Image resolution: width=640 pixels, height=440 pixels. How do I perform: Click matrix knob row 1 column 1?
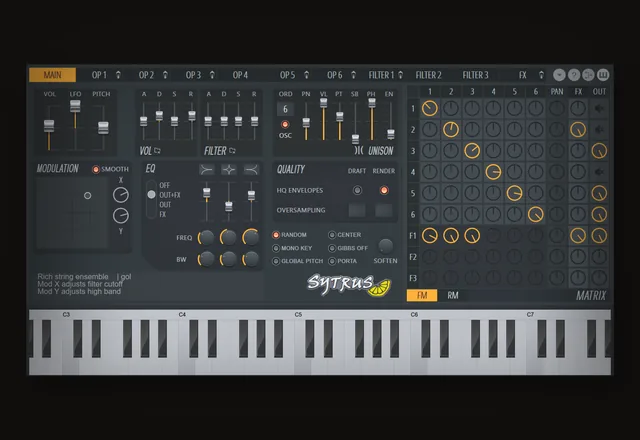coord(430,108)
